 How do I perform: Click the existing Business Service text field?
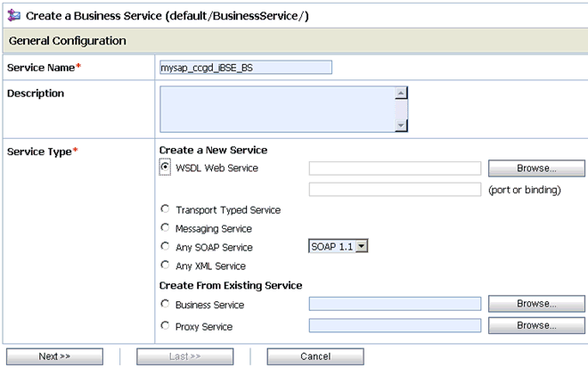[x=395, y=304]
